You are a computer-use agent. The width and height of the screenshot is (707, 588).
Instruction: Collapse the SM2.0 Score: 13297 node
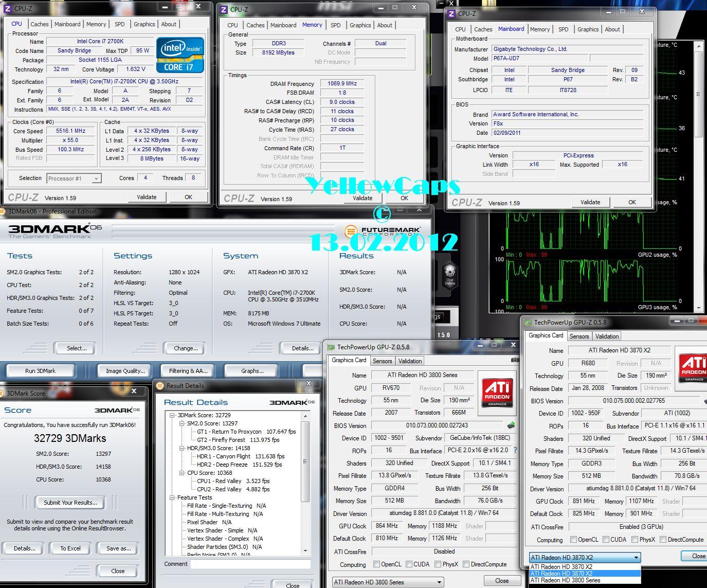182,423
